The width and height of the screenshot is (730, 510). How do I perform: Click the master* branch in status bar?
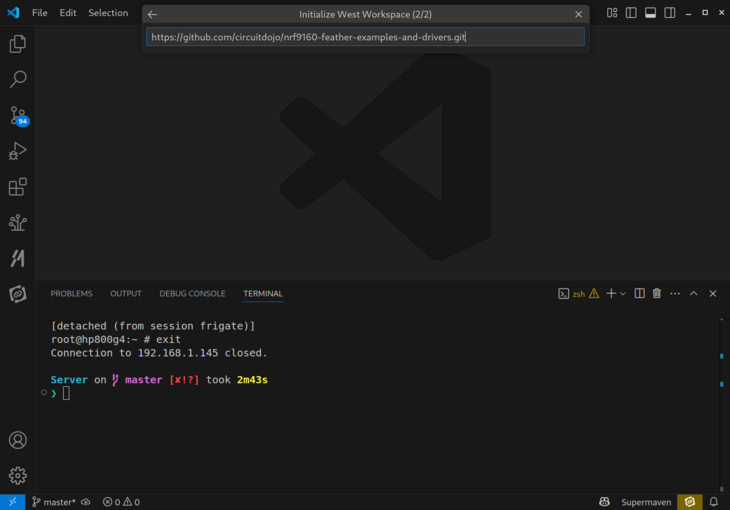(54, 502)
